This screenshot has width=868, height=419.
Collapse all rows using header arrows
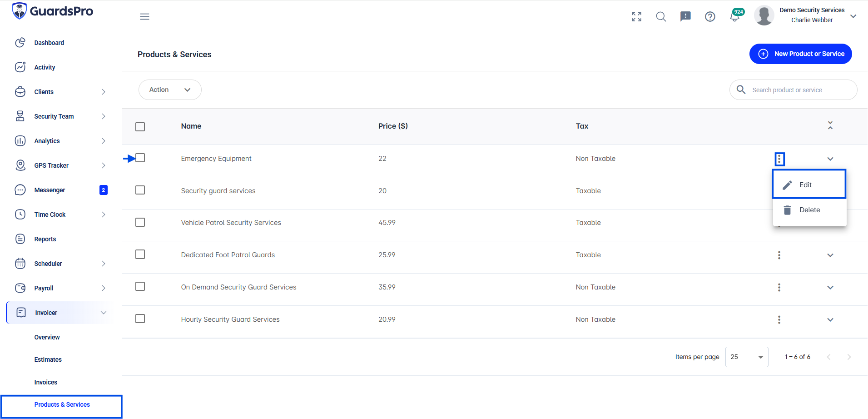830,125
